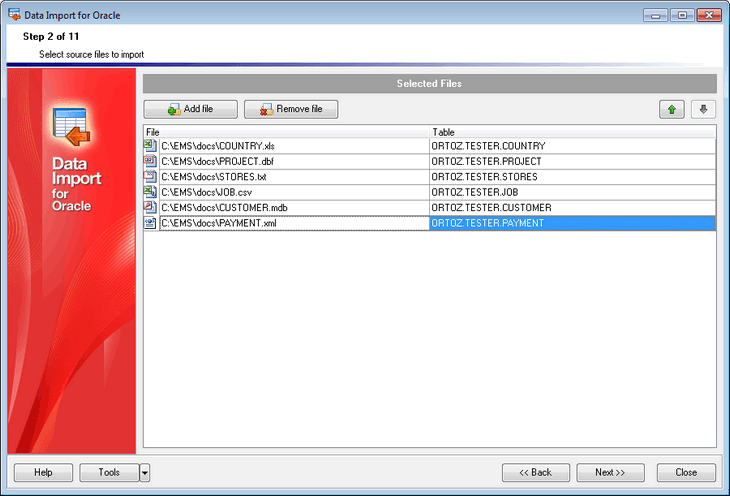Click the File column header
This screenshot has width=730, height=496.
point(286,132)
